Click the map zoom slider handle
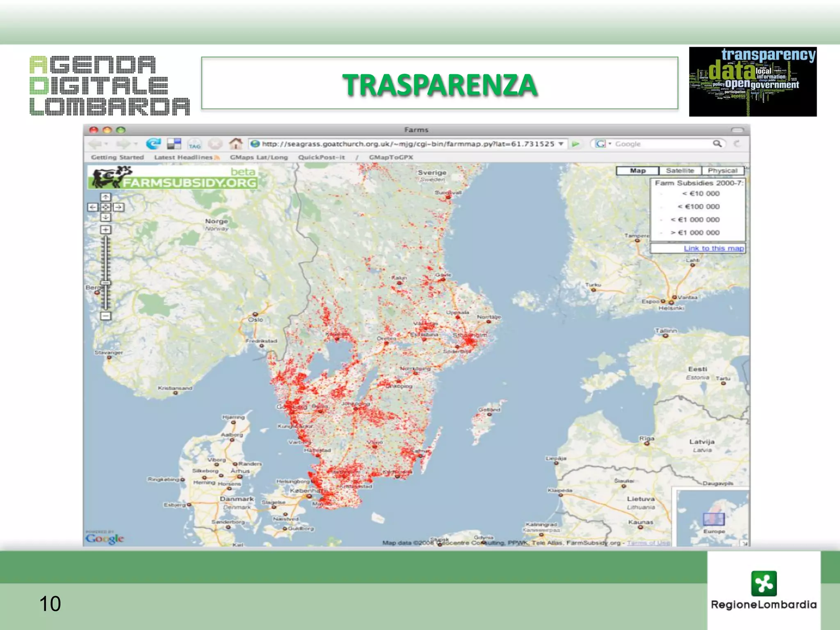This screenshot has width=840, height=630. (106, 283)
